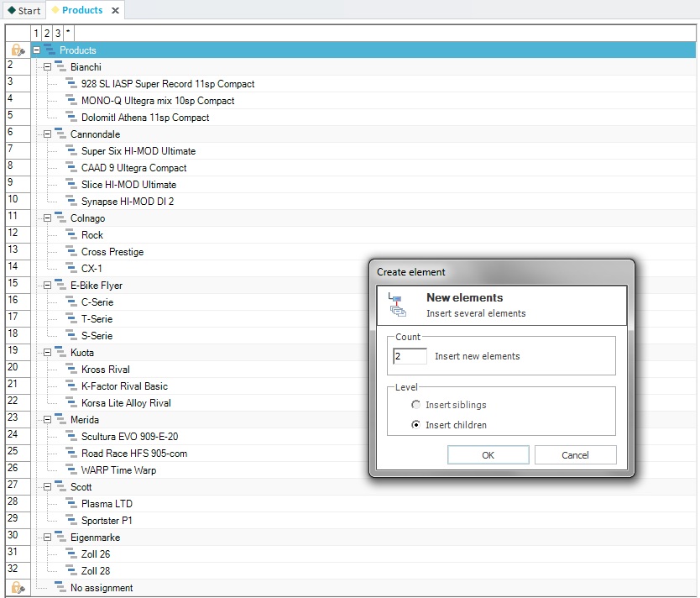Show all outline levels with asterisk button
Screen dimensions: 700x598
pos(68,33)
